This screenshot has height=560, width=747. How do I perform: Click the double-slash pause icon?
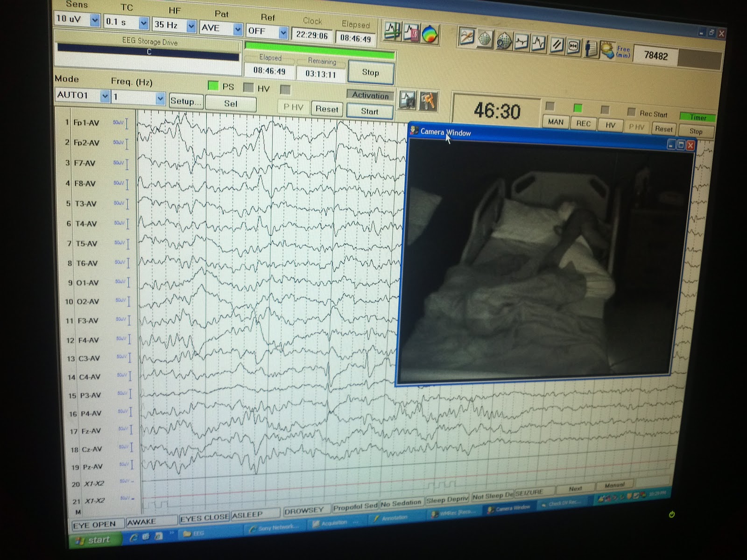pyautogui.click(x=557, y=46)
